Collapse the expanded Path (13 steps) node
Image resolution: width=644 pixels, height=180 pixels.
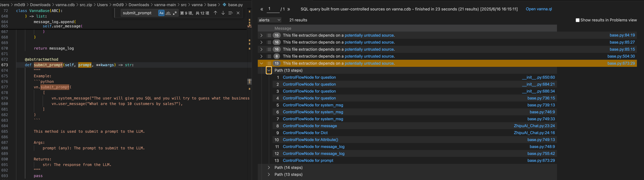click(x=269, y=70)
